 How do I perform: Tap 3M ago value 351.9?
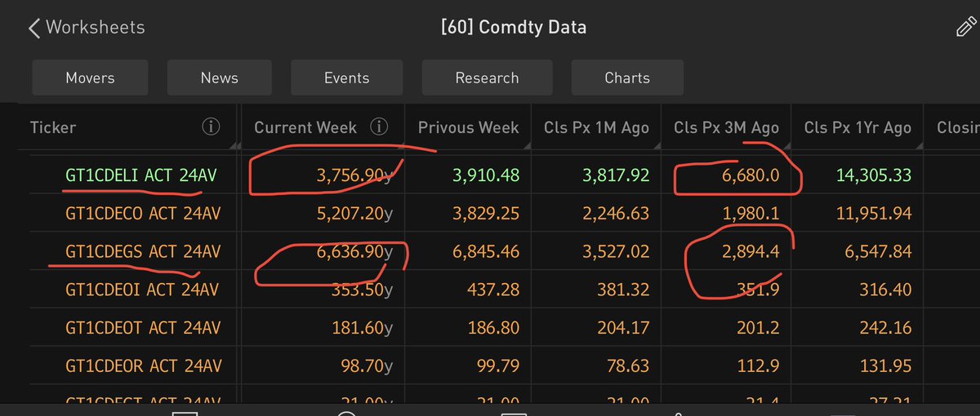point(759,290)
